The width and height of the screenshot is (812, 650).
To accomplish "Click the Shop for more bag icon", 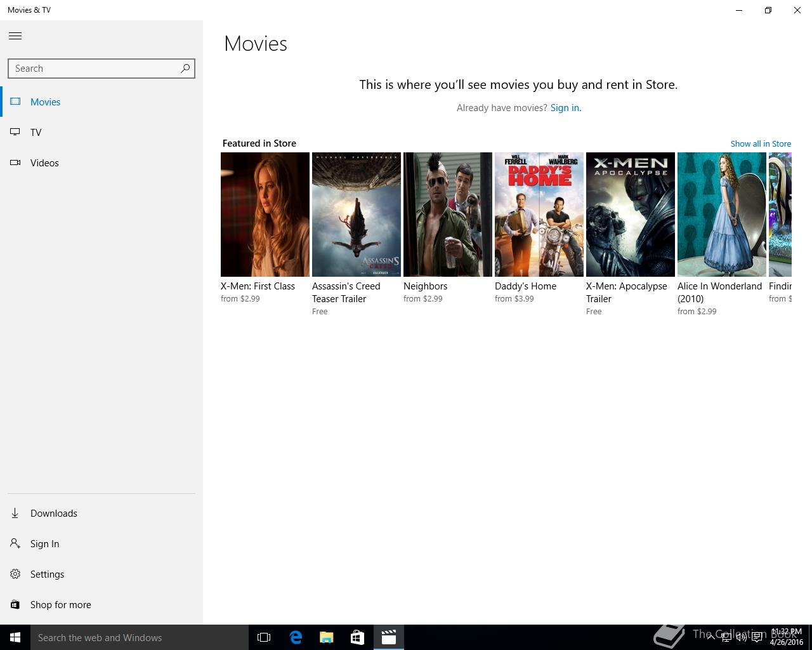I will coord(15,604).
